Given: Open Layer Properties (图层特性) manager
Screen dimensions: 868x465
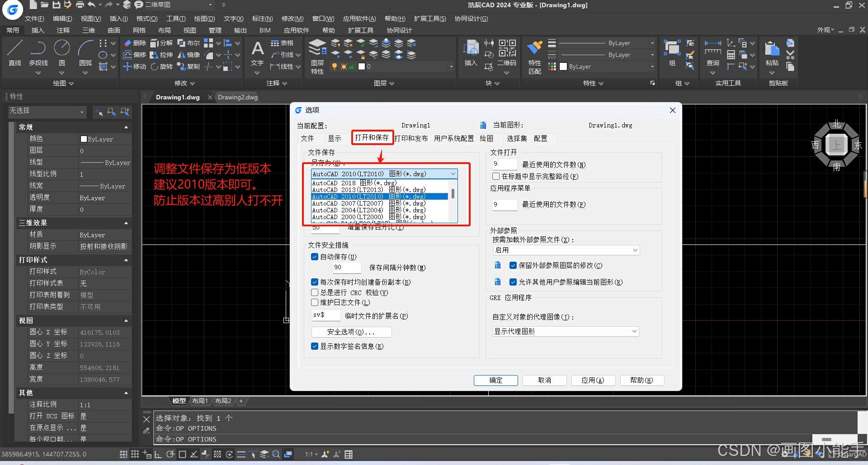Looking at the screenshot, I should (317, 56).
